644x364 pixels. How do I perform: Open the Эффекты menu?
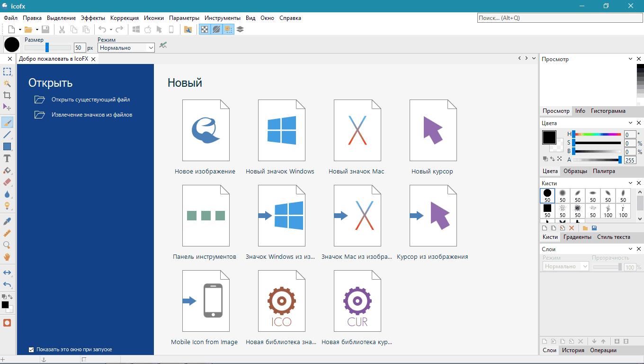pos(93,18)
